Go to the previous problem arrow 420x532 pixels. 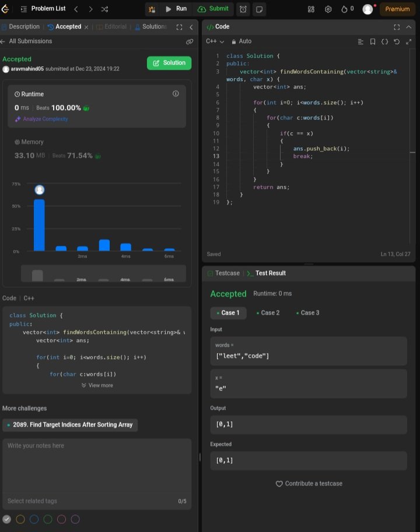click(76, 9)
